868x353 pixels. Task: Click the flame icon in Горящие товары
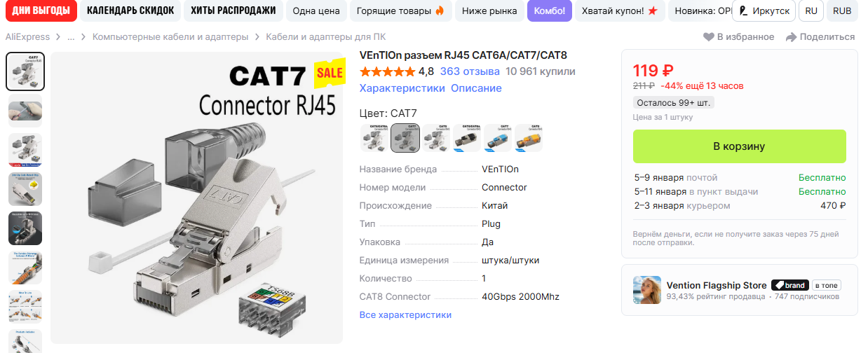pyautogui.click(x=440, y=11)
